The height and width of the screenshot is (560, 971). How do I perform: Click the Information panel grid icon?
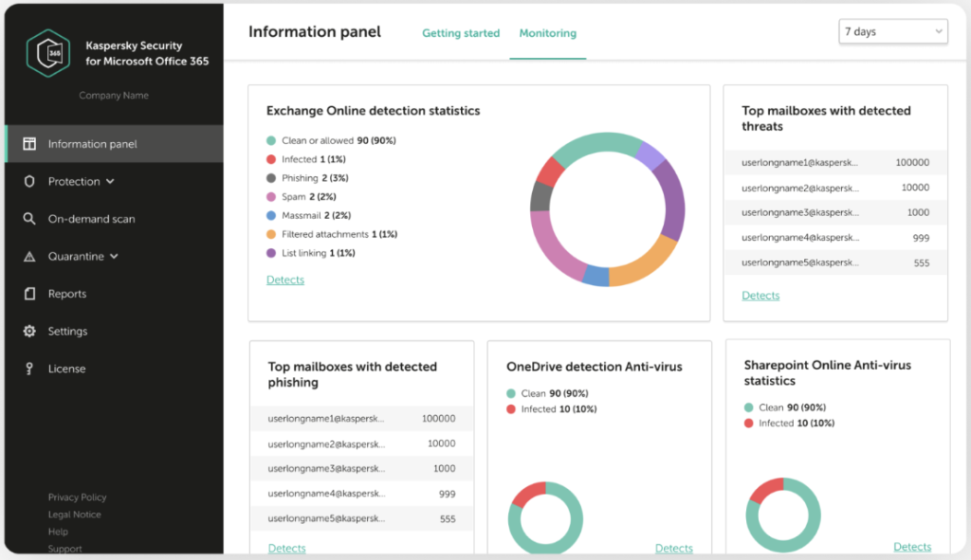(x=29, y=144)
